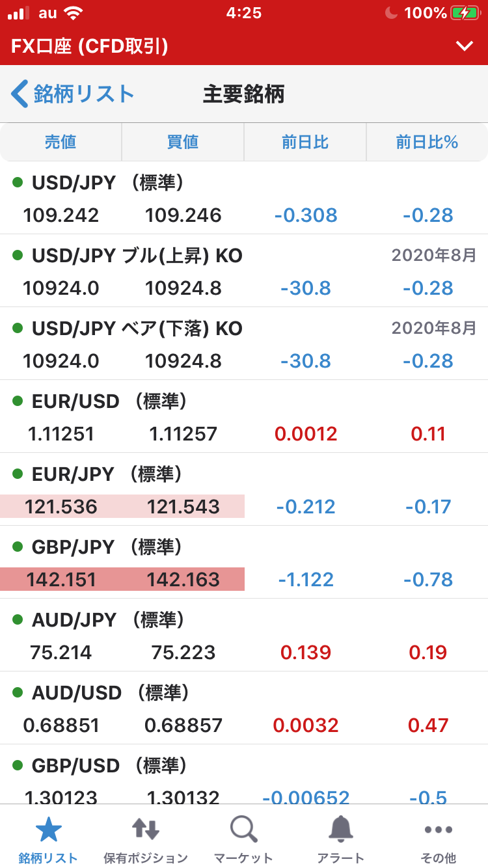The height and width of the screenshot is (868, 488).
Task: Open マーケット search via magnifier icon
Action: 243,829
